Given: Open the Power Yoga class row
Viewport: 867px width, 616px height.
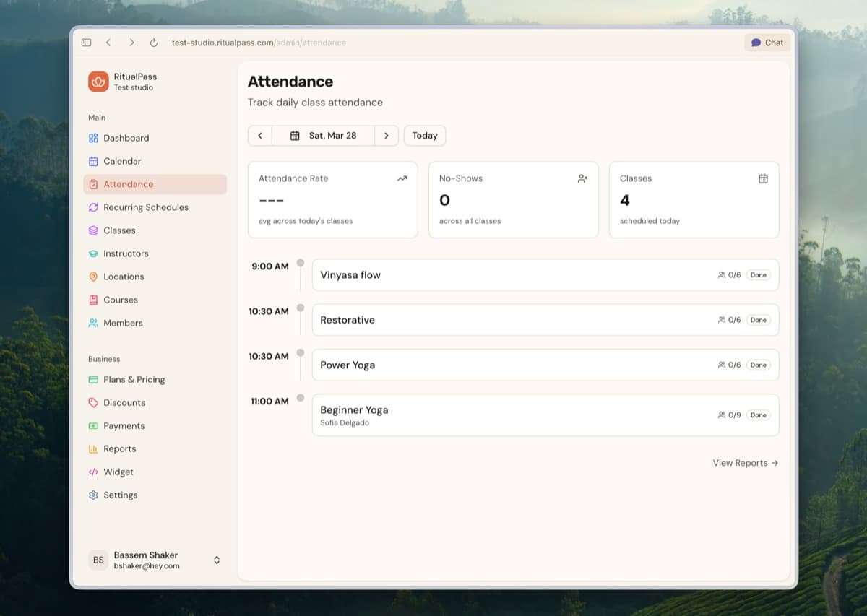Looking at the screenshot, I should click(545, 365).
